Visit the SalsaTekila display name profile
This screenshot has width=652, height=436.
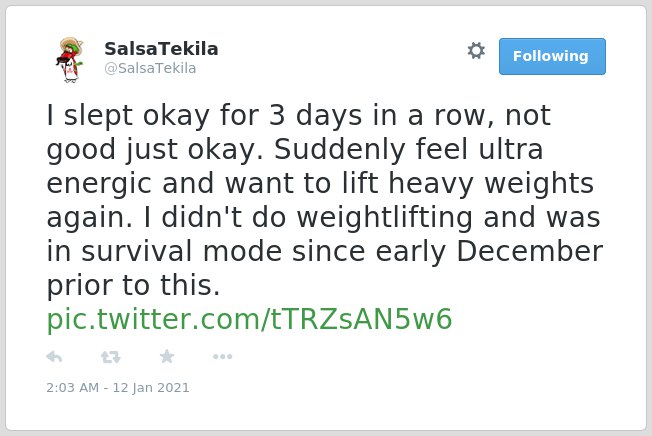coord(161,49)
